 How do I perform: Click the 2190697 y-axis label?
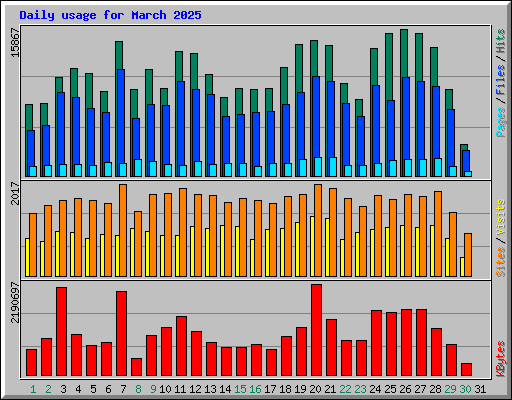15,302
